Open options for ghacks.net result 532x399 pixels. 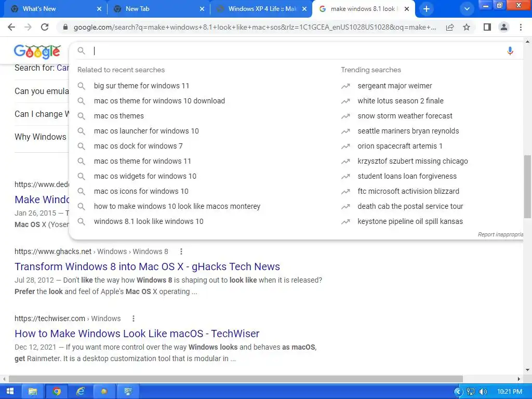pos(181,251)
